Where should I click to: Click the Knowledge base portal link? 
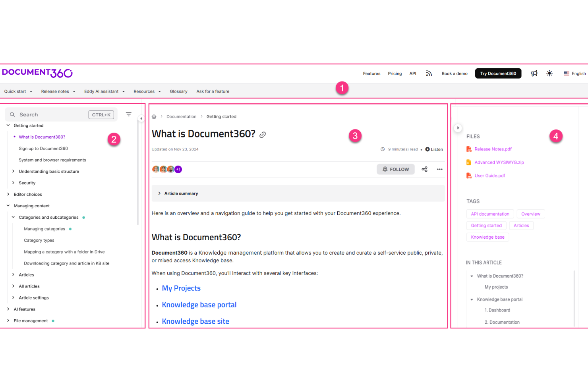199,305
